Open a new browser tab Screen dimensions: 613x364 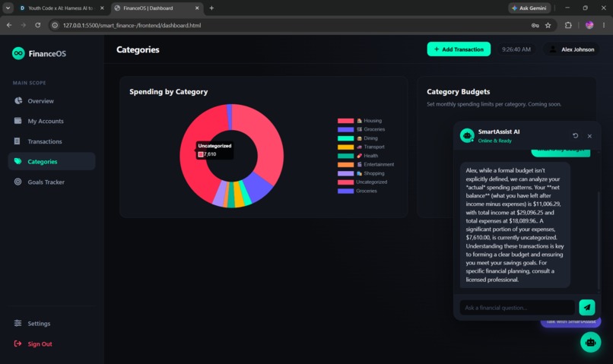click(x=211, y=8)
